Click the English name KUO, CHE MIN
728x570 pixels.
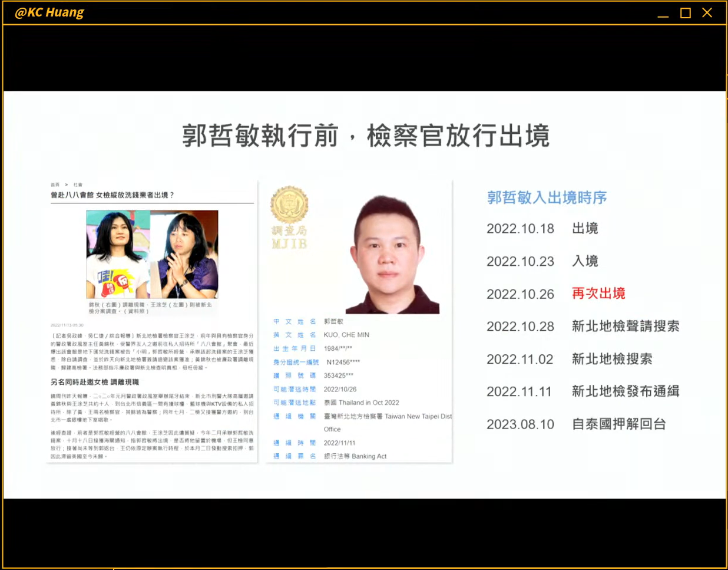tap(346, 335)
